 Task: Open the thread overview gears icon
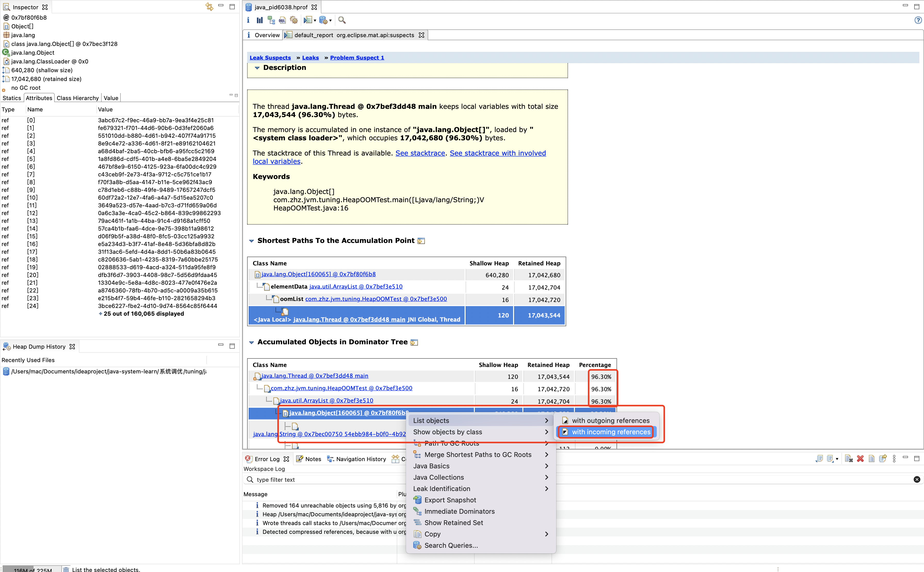click(x=294, y=20)
